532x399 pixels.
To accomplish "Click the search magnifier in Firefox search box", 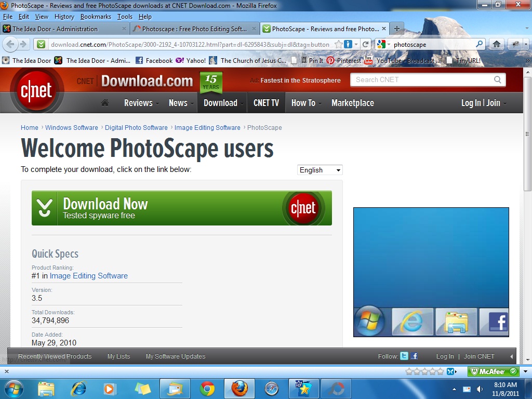I will click(x=480, y=44).
